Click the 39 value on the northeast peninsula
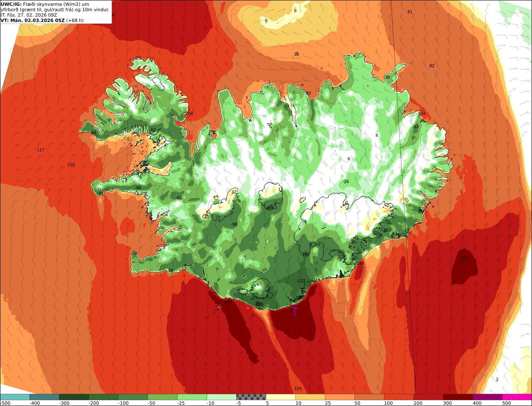Screen dimensions: 532x406 click(387, 78)
